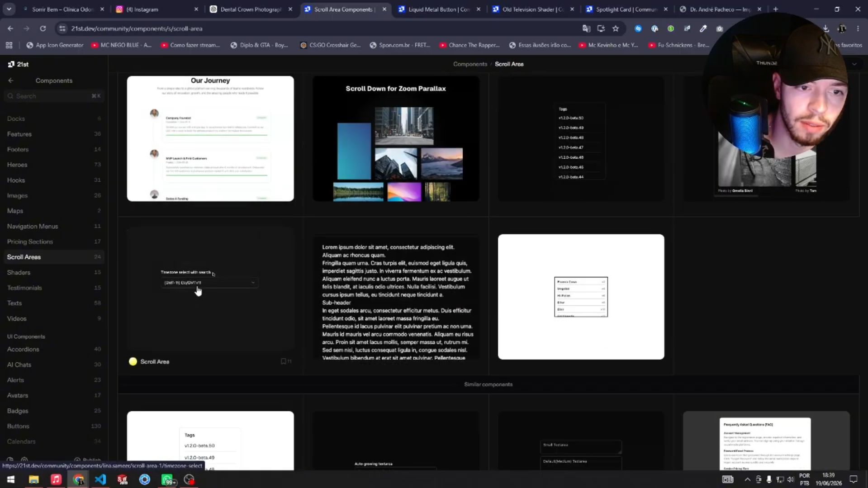
Task: Open the tab search dropdown arrow
Action: (x=9, y=9)
